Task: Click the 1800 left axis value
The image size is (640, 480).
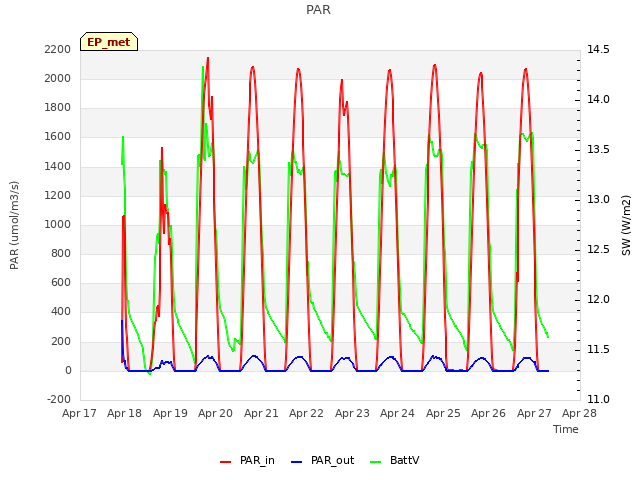Action: 58,107
